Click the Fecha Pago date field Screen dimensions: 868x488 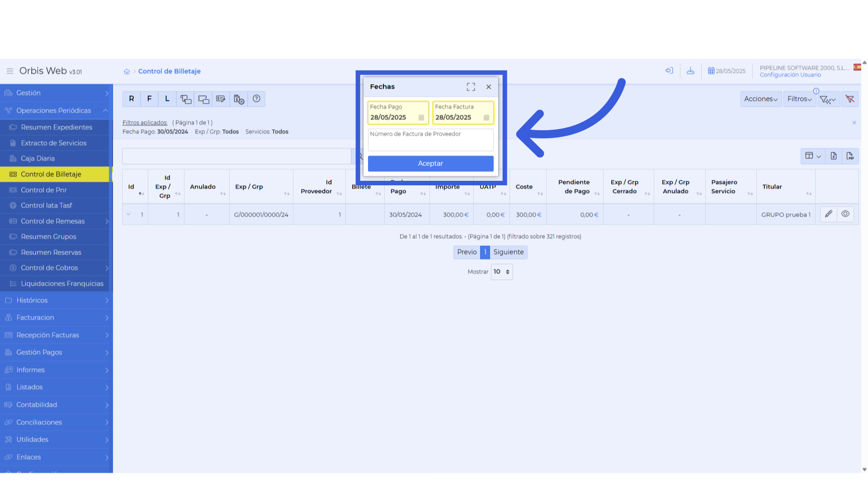[x=398, y=113]
